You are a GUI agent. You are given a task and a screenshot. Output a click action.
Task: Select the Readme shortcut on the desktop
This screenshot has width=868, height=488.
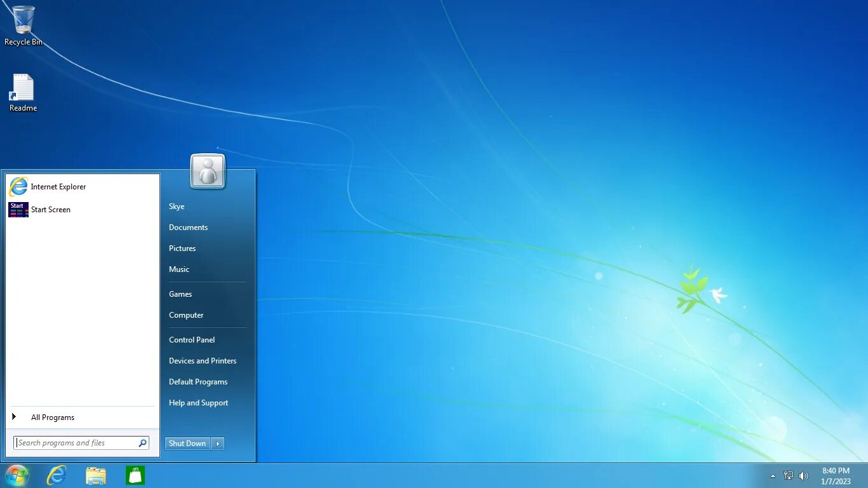[x=23, y=93]
